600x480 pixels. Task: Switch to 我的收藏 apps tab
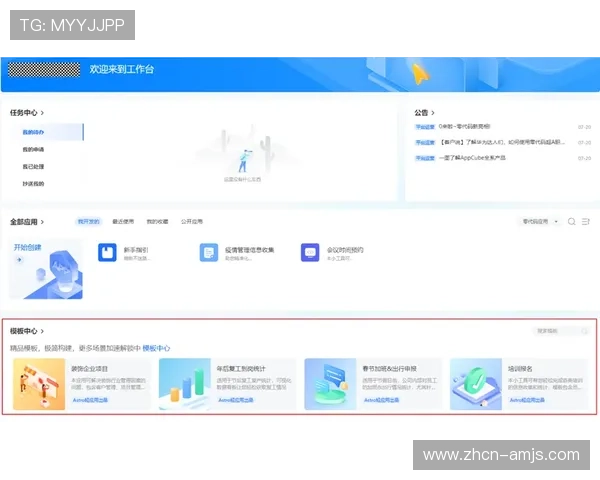[x=157, y=222]
